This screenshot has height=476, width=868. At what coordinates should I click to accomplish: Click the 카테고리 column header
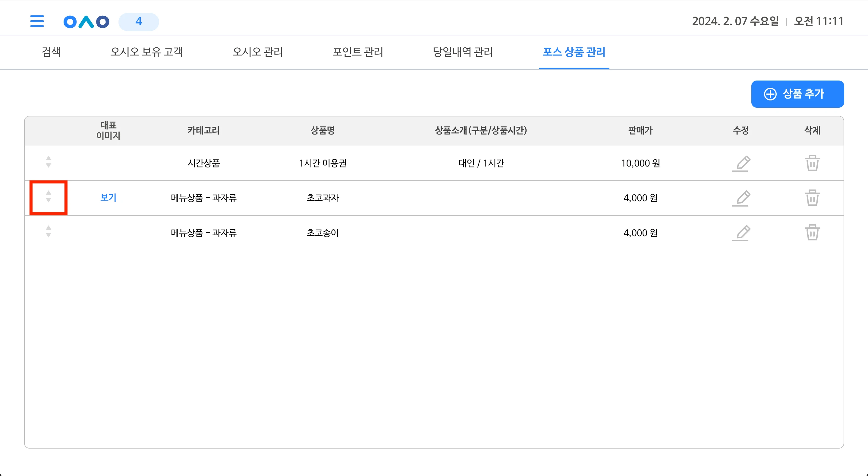203,131
